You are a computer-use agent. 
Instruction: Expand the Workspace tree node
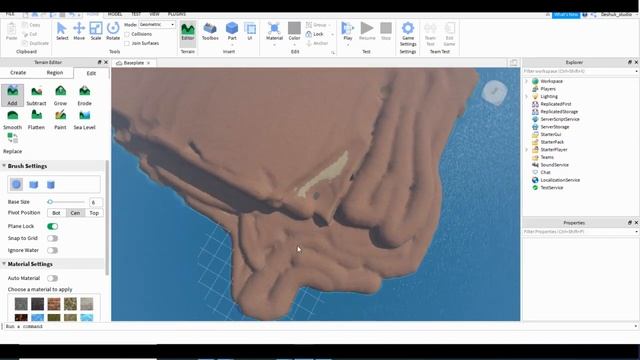(527, 81)
